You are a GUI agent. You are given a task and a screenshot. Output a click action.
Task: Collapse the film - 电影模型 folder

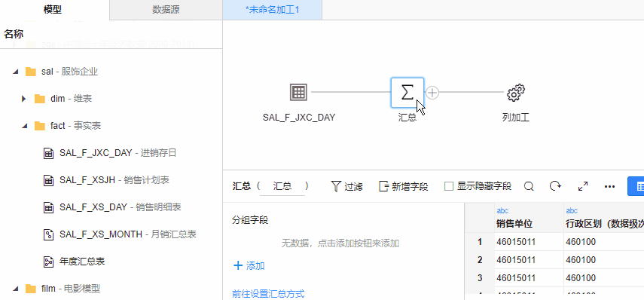point(16,289)
